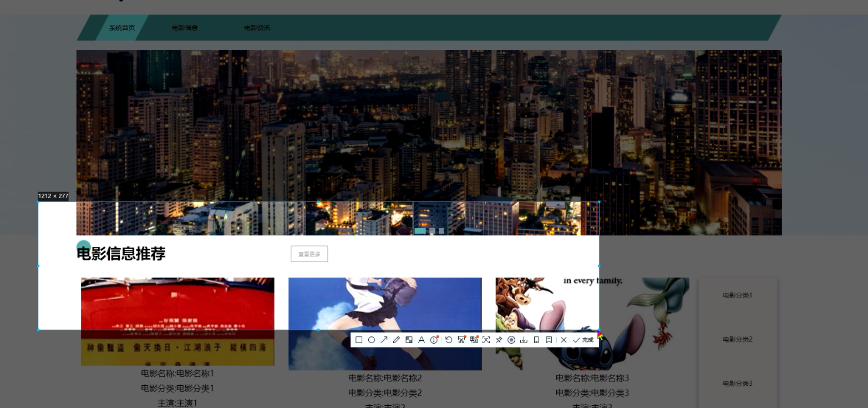Image resolution: width=868 pixels, height=408 pixels.
Task: Click the text 电影分类:电影分类3
Action: tap(592, 392)
